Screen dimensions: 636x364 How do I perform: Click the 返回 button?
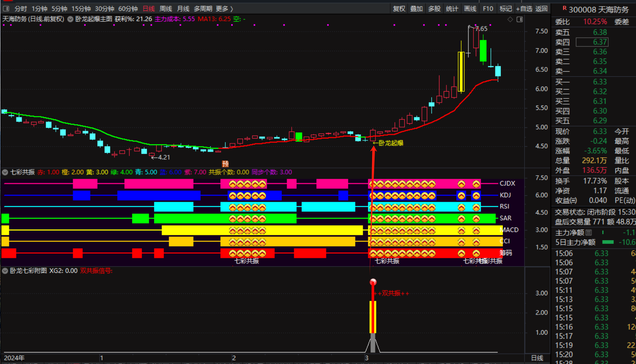(x=542, y=9)
